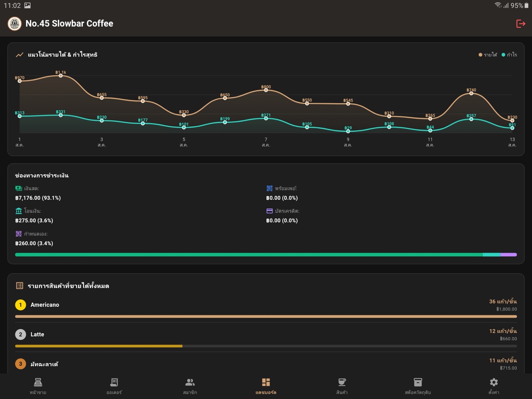Click the list icon beside รายการสินค้าที่ขายได้ทั้งหมด
Image resolution: width=532 pixels, height=399 pixels.
(x=20, y=286)
